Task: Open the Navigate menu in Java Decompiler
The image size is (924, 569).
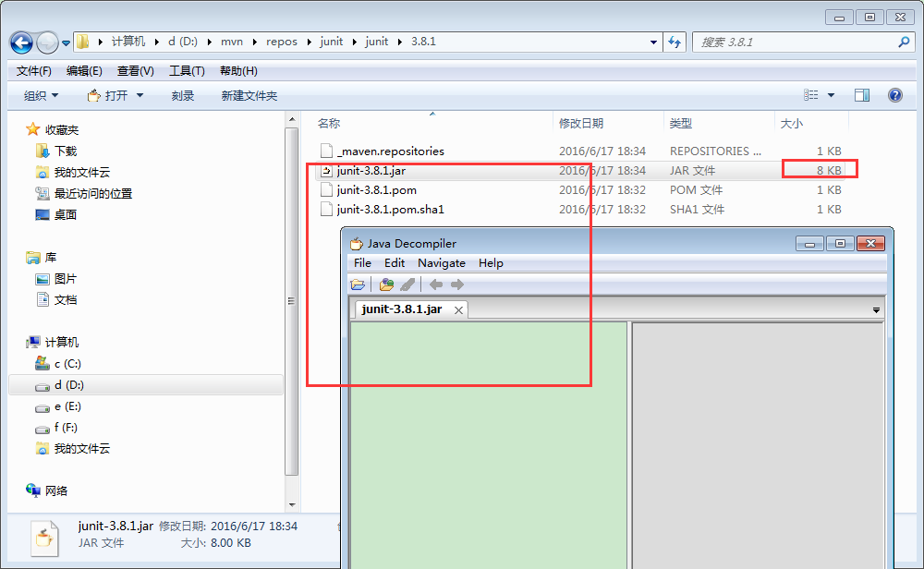Action: point(442,262)
